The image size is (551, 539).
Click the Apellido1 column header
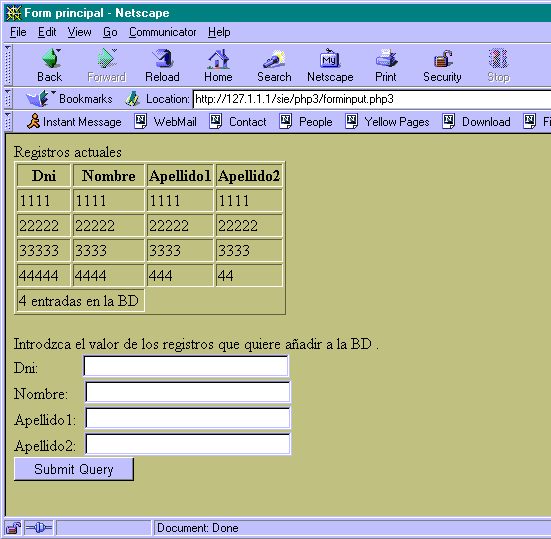pos(180,175)
